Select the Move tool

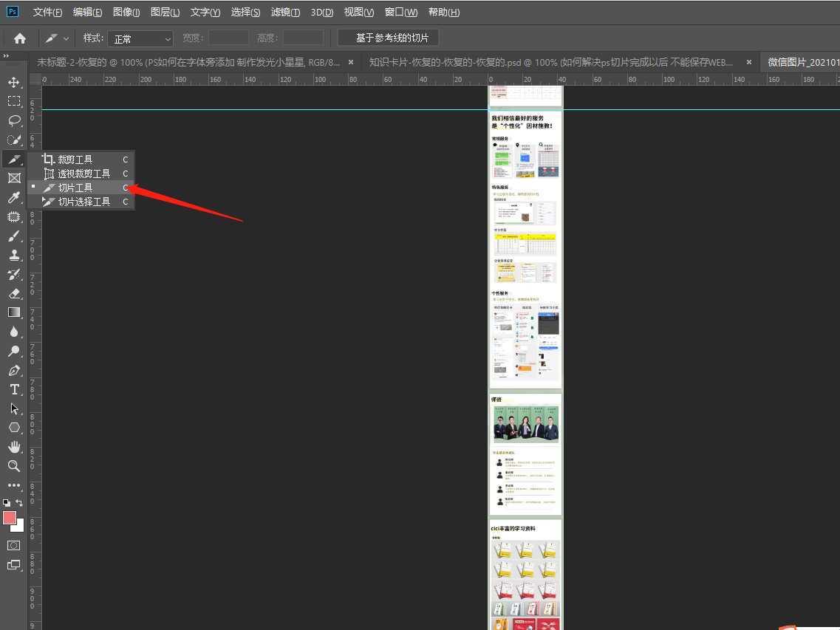click(14, 82)
